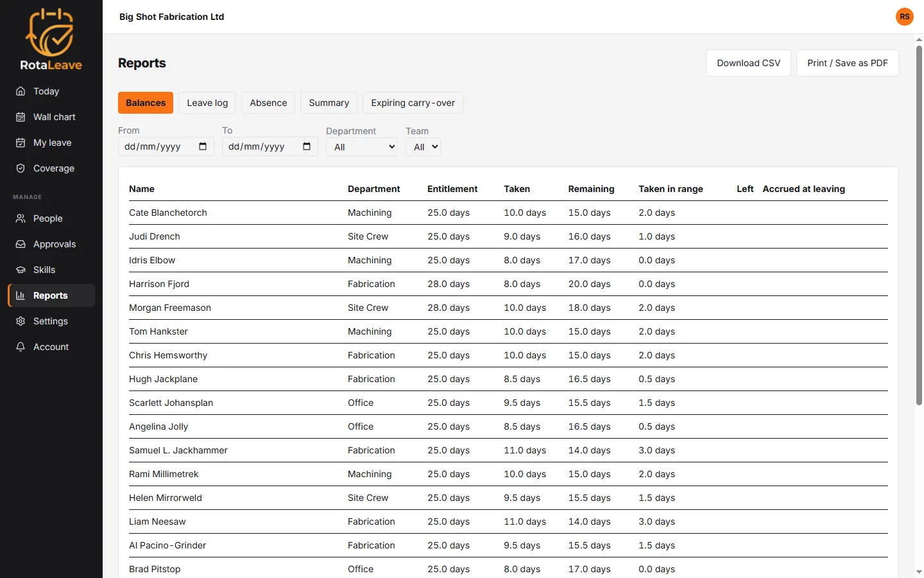Click the Skills graduation cap icon
The height and width of the screenshot is (578, 924).
pos(21,270)
